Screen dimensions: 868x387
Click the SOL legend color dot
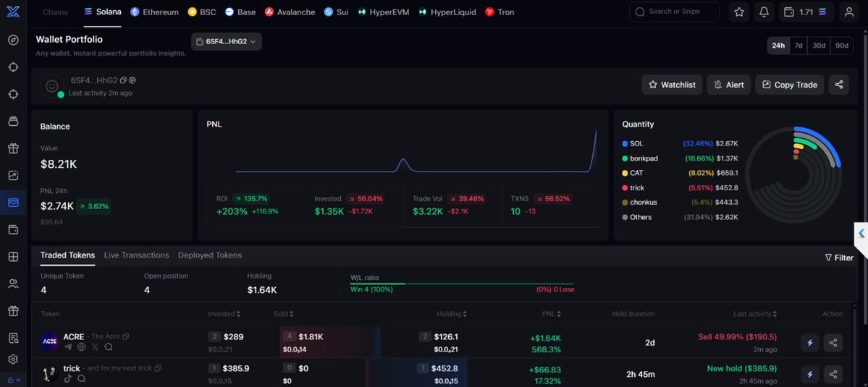(625, 144)
